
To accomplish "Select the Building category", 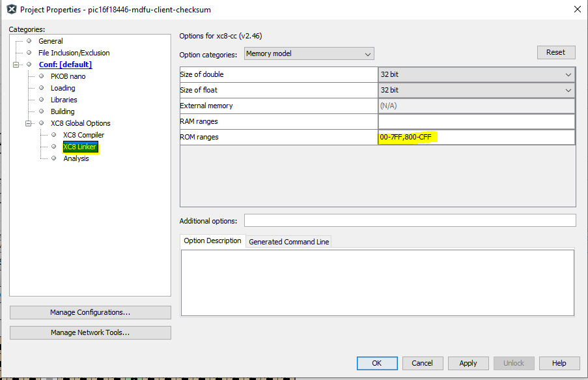I will coord(63,111).
